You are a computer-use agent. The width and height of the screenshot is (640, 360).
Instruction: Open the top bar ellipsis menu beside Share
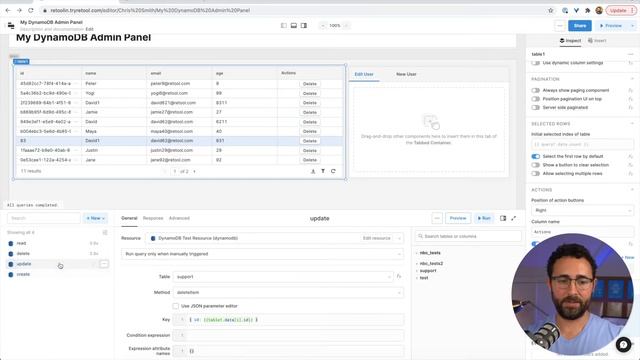(x=560, y=26)
